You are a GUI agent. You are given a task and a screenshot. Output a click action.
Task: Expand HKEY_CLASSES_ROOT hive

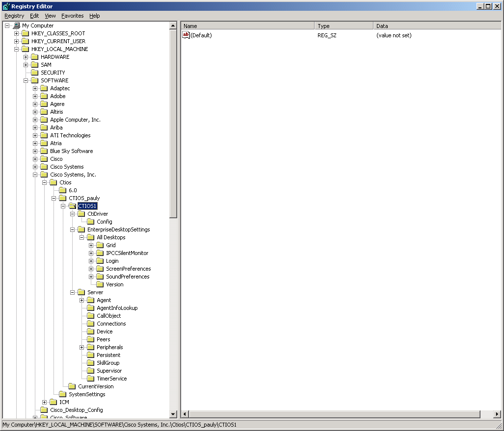16,33
